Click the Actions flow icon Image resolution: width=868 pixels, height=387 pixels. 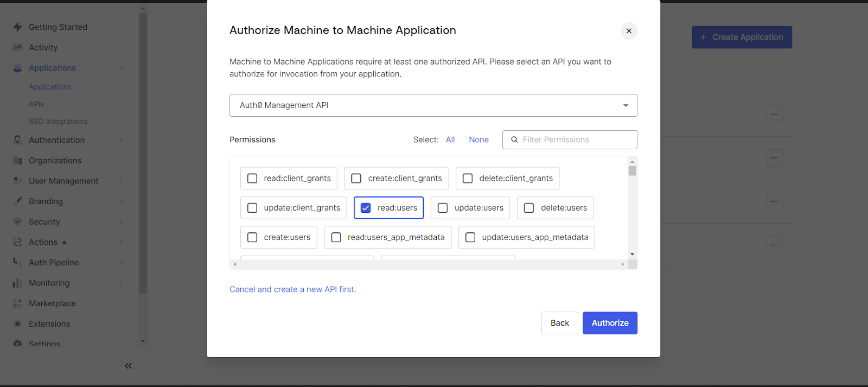[17, 242]
